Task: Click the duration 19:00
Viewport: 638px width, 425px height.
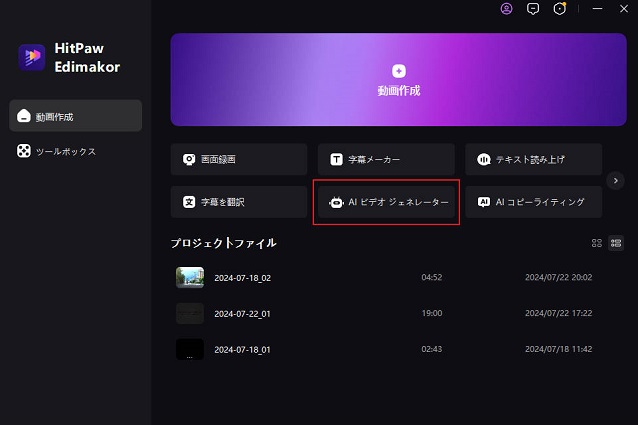Action: point(432,313)
